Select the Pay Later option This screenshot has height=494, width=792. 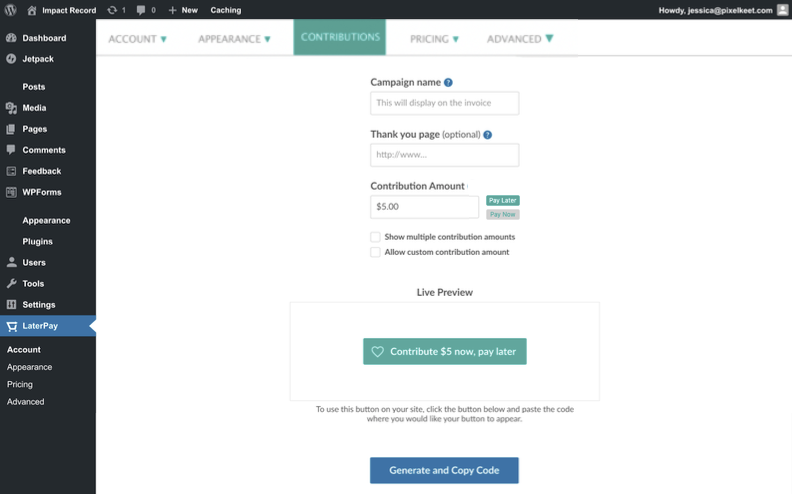click(x=503, y=201)
